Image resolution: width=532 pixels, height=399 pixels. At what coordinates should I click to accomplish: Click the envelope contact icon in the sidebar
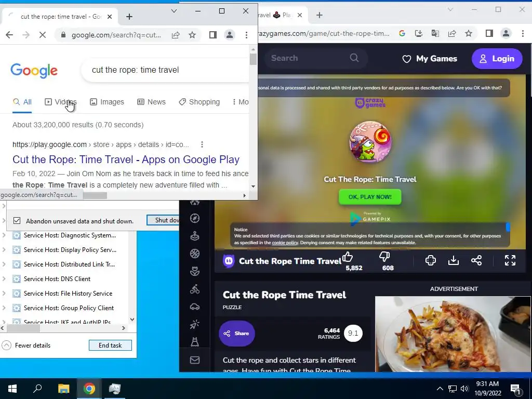click(x=195, y=360)
